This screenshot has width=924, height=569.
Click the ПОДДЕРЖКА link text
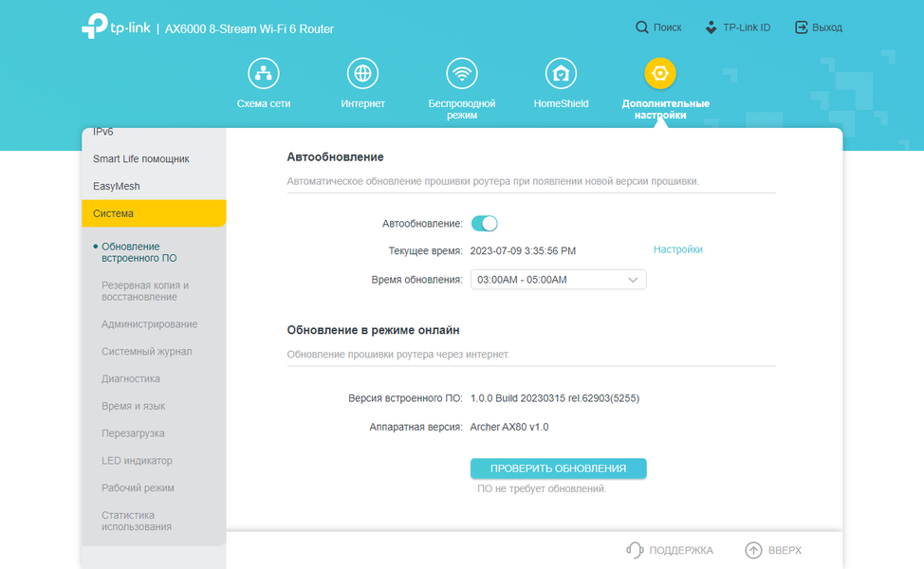(680, 550)
